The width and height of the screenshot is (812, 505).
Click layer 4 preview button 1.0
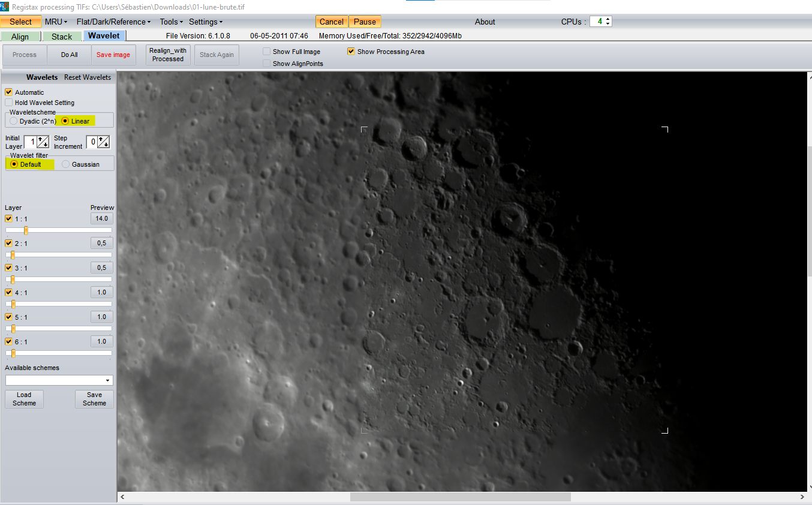tap(102, 292)
